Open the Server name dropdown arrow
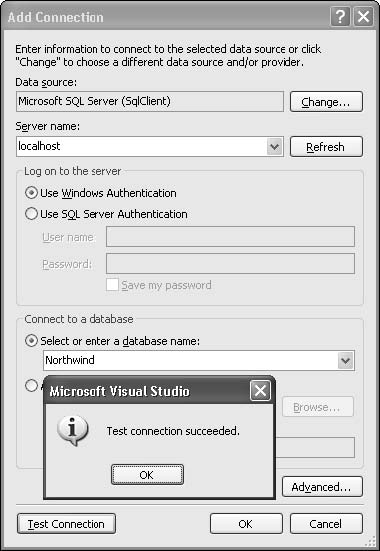 275,147
